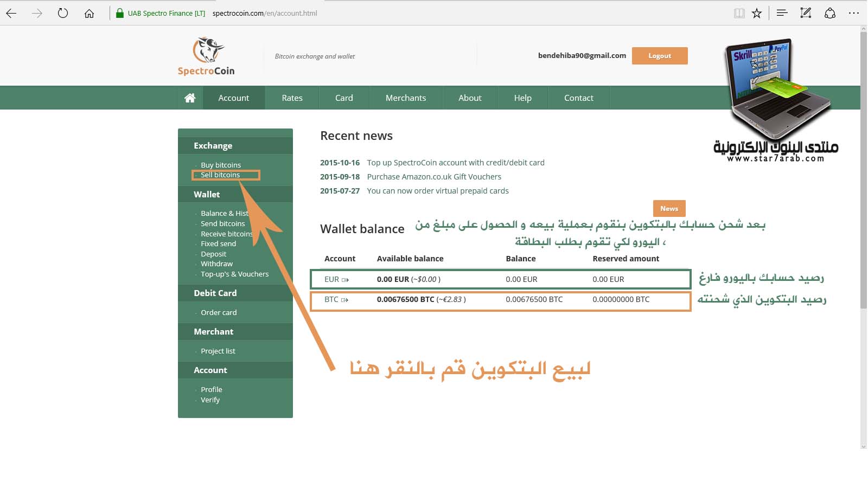Reload the page with refresh icon
Screen dimensions: 868x488
point(63,13)
